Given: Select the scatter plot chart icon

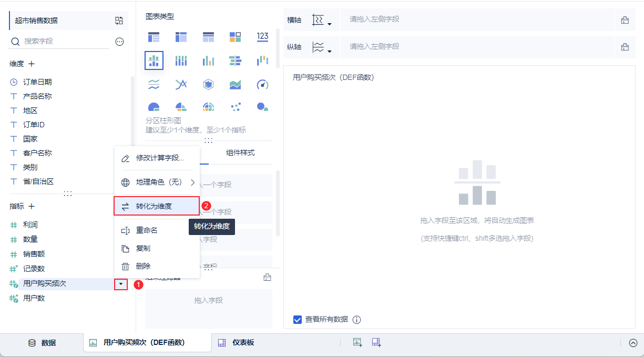Looking at the screenshot, I should (236, 107).
